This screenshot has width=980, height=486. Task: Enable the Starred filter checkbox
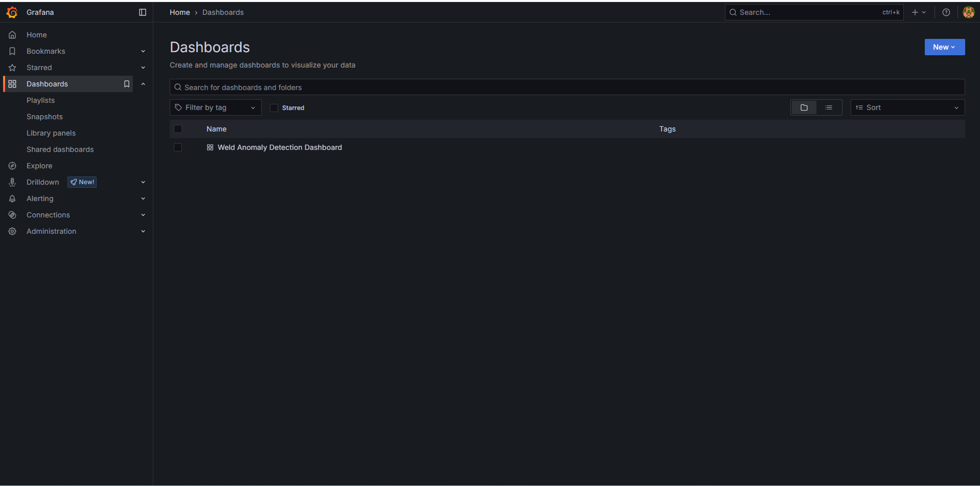[x=274, y=107]
